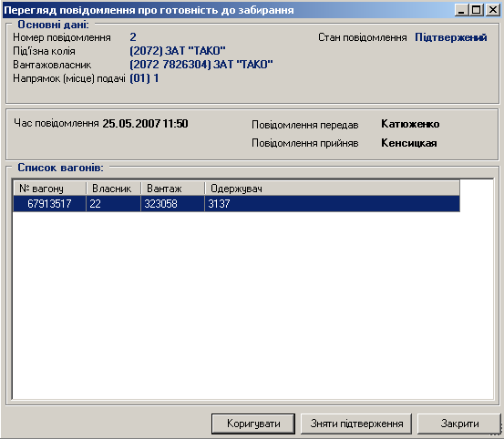Click cargo owner (2072 7826304) ЗАТ "ТАКО"
The height and width of the screenshot is (439, 504).
click(201, 65)
